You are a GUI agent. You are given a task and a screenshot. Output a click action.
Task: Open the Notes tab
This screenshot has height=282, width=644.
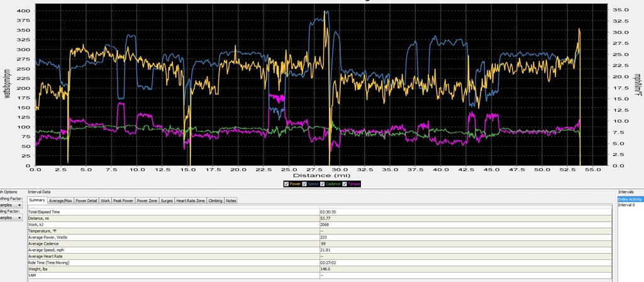[x=231, y=201]
